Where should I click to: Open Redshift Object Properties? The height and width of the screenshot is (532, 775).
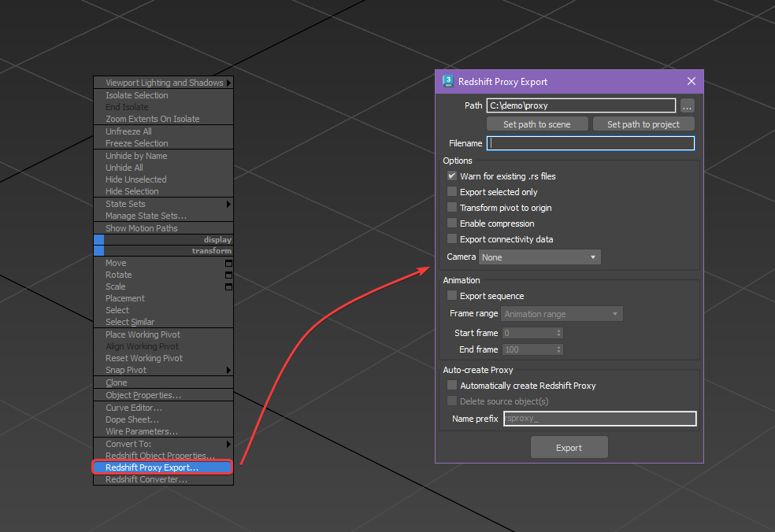pos(163,456)
